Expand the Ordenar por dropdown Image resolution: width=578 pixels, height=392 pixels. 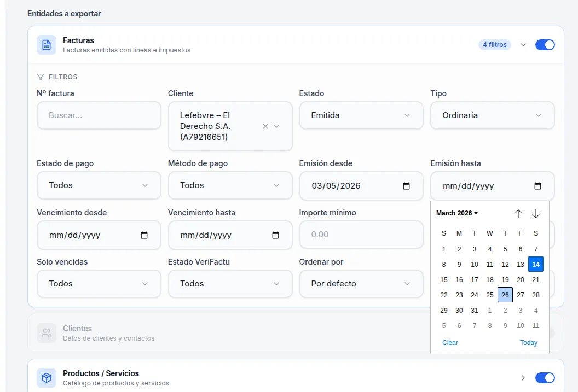pos(361,284)
